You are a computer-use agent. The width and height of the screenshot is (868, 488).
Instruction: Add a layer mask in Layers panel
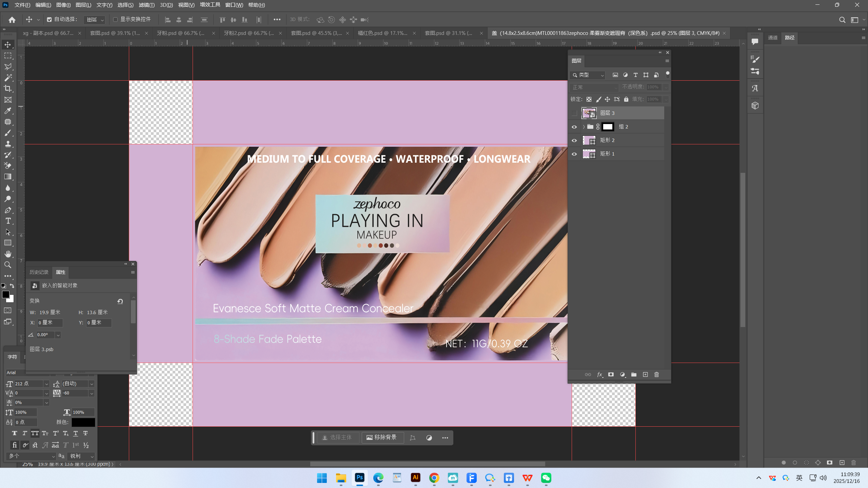tap(611, 374)
